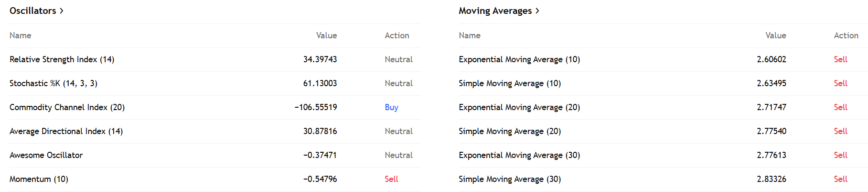The width and height of the screenshot is (868, 192).
Task: Select Average Directional Index (14) row
Action: click(x=66, y=131)
